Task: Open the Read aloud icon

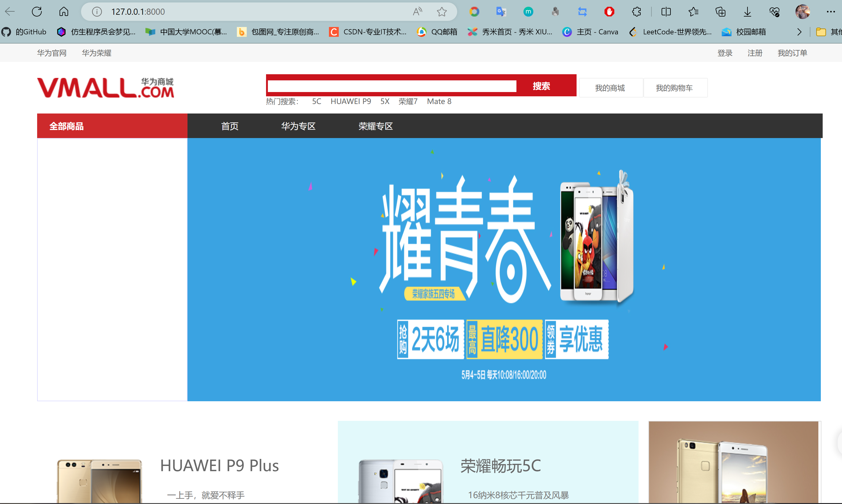Action: pos(417,12)
